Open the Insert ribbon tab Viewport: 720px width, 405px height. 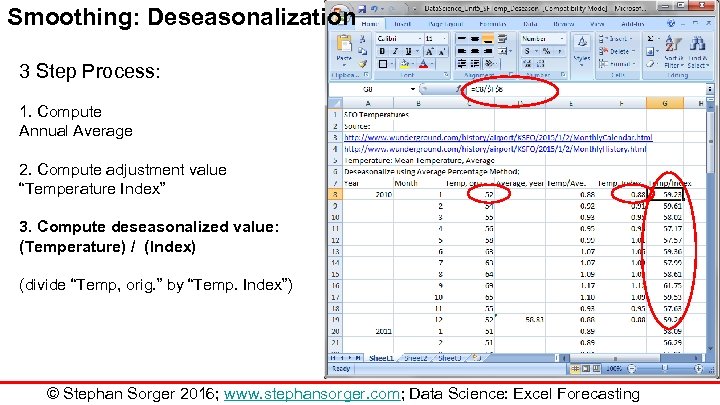tap(402, 24)
